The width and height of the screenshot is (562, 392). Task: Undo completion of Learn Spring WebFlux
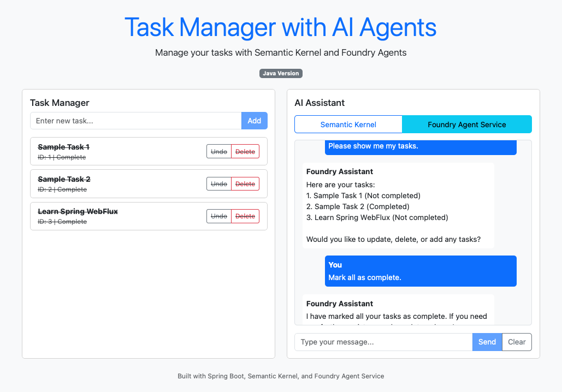click(218, 216)
